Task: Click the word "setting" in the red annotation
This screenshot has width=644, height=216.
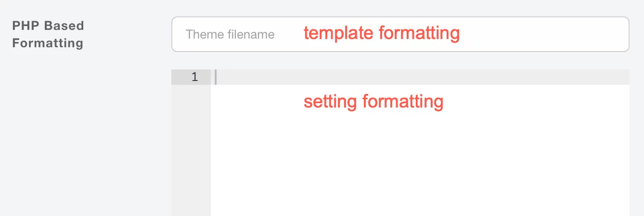Action: [x=330, y=102]
